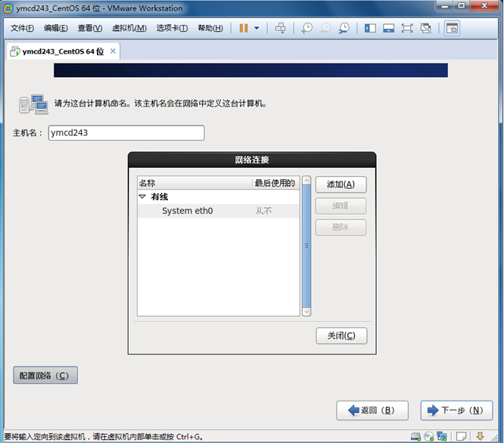Proceed with 下一步(N) button
The width and height of the screenshot is (504, 443).
click(456, 410)
